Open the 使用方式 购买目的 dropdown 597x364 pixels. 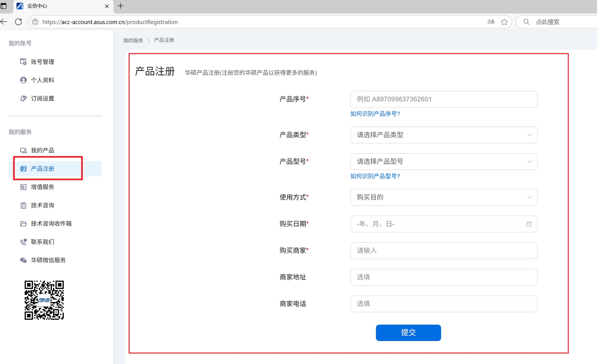pyautogui.click(x=444, y=197)
